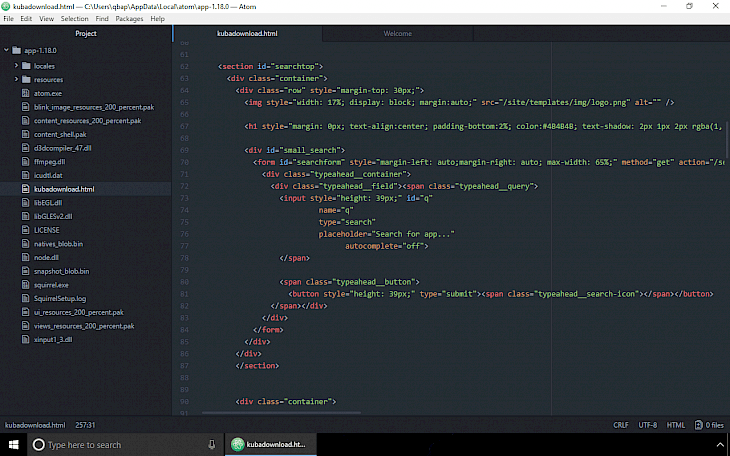Click the atom.exe file icon

(26, 93)
